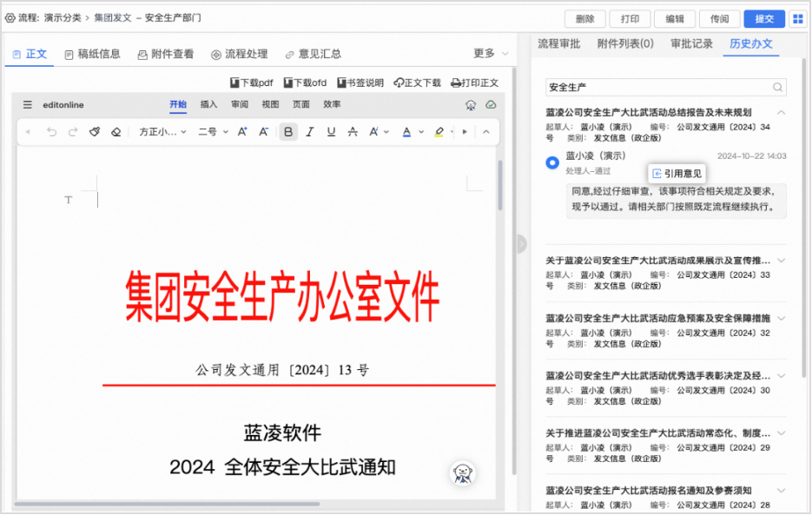Select the radio button beside 蓝小凌（演示）
This screenshot has height=515, width=812.
click(x=552, y=162)
